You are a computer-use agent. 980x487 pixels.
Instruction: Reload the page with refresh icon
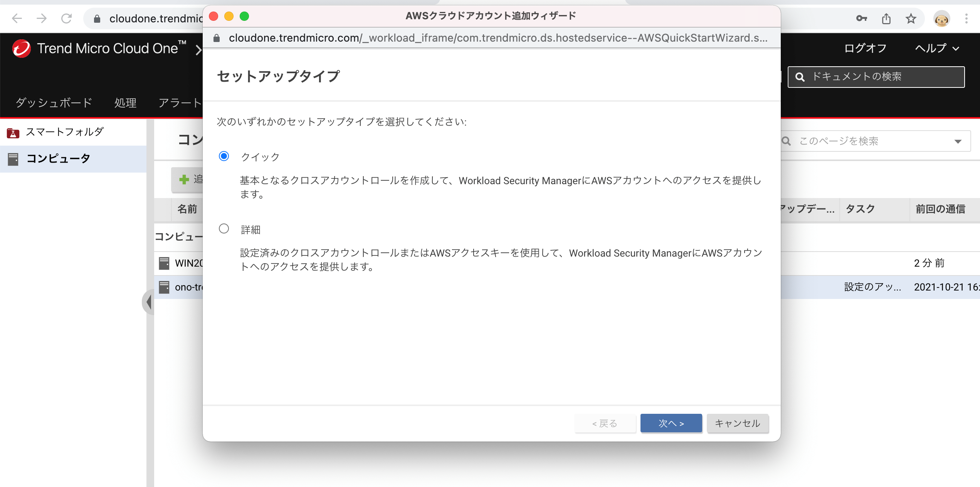(x=66, y=18)
